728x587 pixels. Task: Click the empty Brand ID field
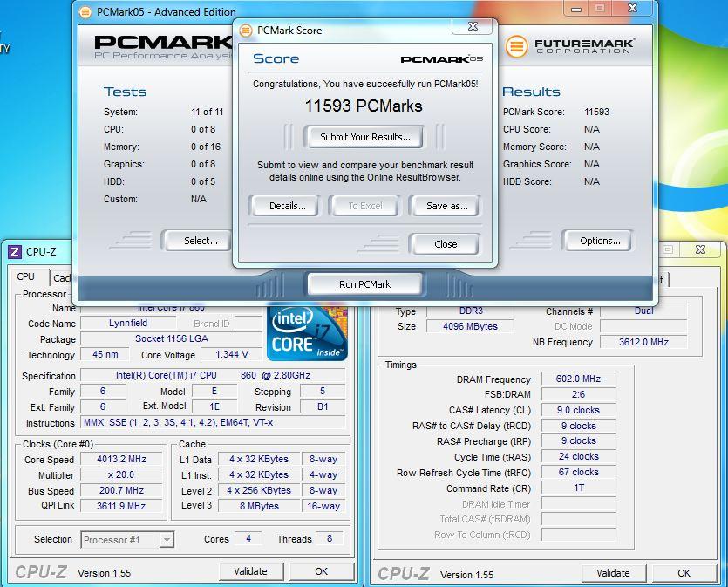coord(248,324)
